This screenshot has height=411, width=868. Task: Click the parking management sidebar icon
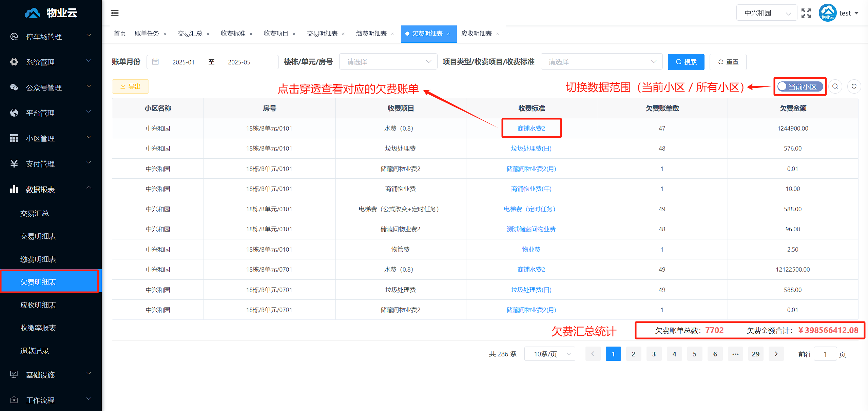(14, 37)
